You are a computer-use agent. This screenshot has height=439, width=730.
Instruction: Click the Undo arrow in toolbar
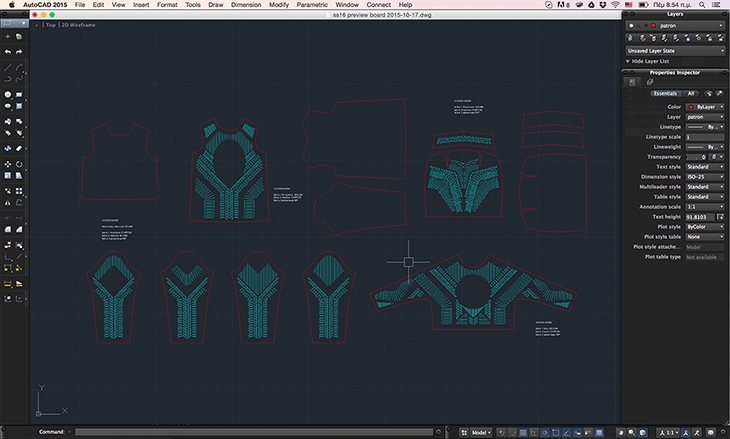click(x=8, y=52)
